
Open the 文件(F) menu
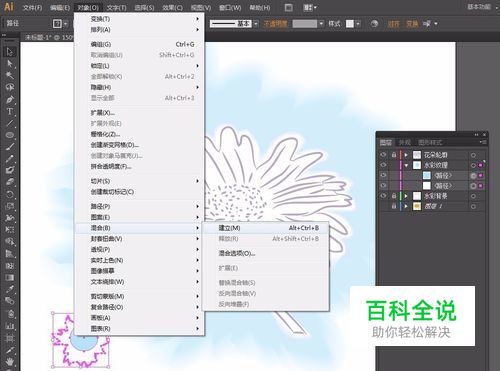point(32,7)
